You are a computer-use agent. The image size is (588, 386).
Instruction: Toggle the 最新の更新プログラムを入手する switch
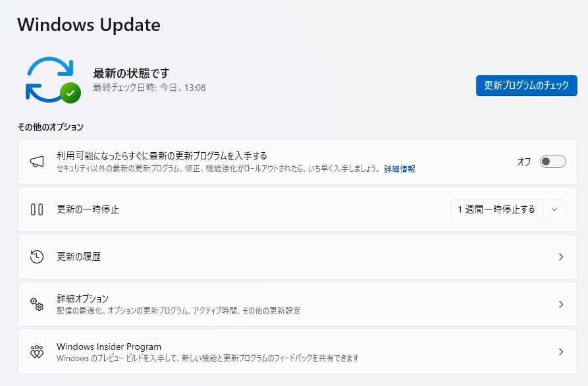(552, 161)
